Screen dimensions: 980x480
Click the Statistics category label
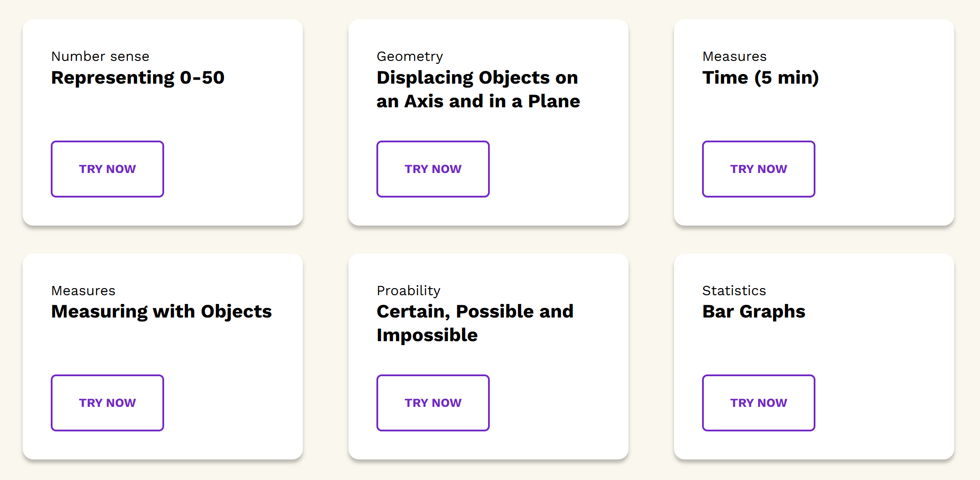734,291
